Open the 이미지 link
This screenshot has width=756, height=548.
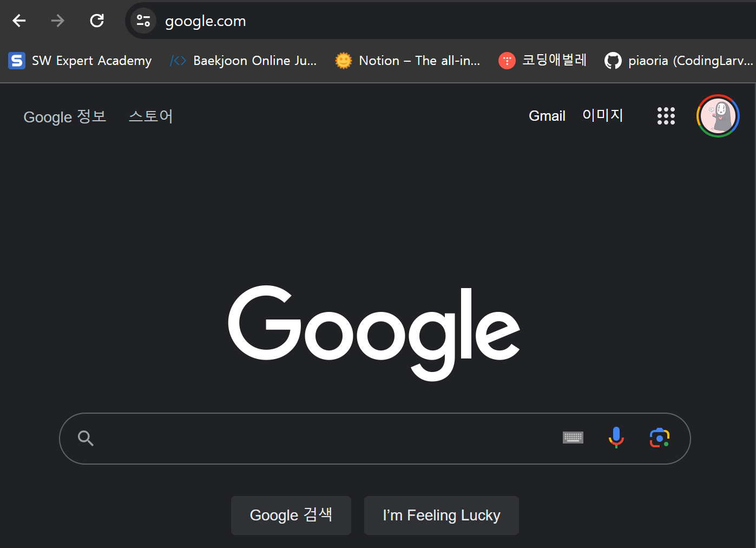603,115
